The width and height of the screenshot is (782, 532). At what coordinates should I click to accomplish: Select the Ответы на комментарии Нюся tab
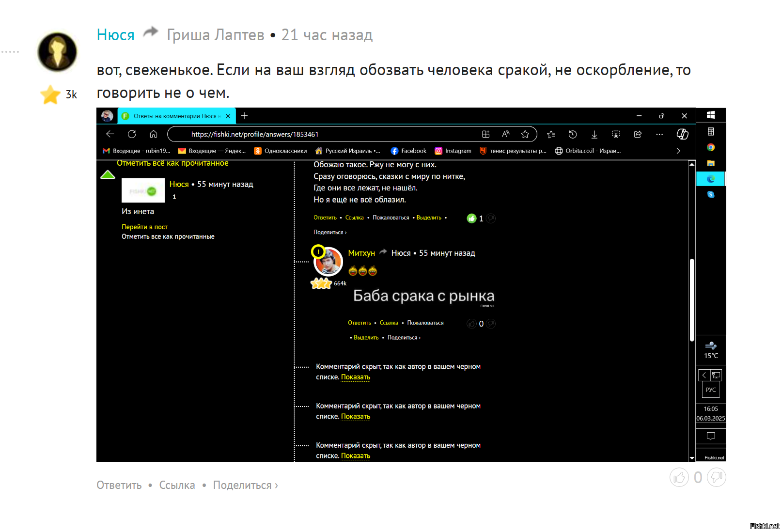click(x=175, y=116)
